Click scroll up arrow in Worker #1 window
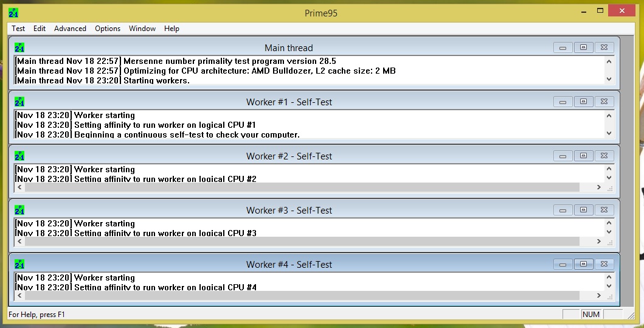 609,116
